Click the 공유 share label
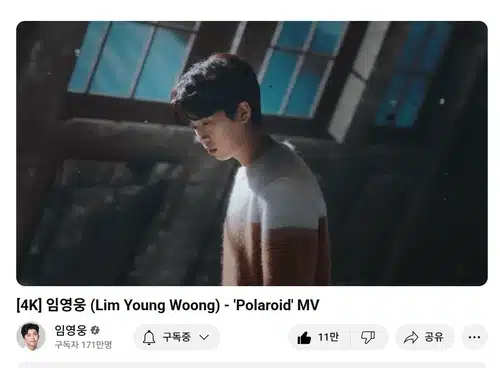The width and height of the screenshot is (500, 368). tap(434, 337)
